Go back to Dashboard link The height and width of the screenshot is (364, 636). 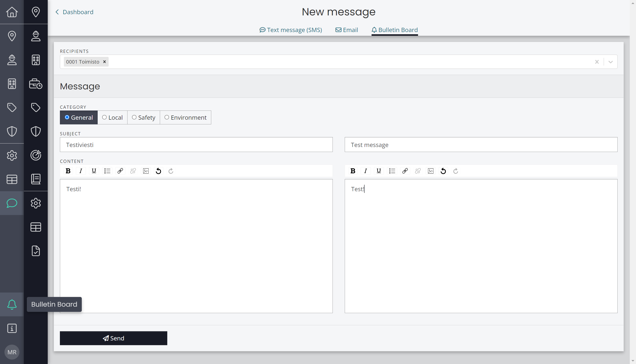click(74, 12)
